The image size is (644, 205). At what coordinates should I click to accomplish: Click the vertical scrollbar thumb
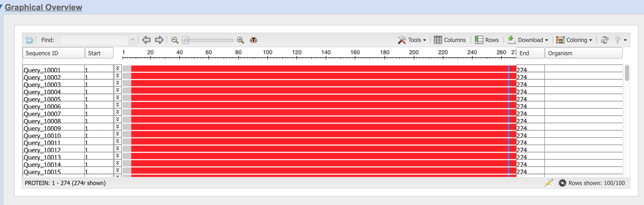pyautogui.click(x=627, y=73)
